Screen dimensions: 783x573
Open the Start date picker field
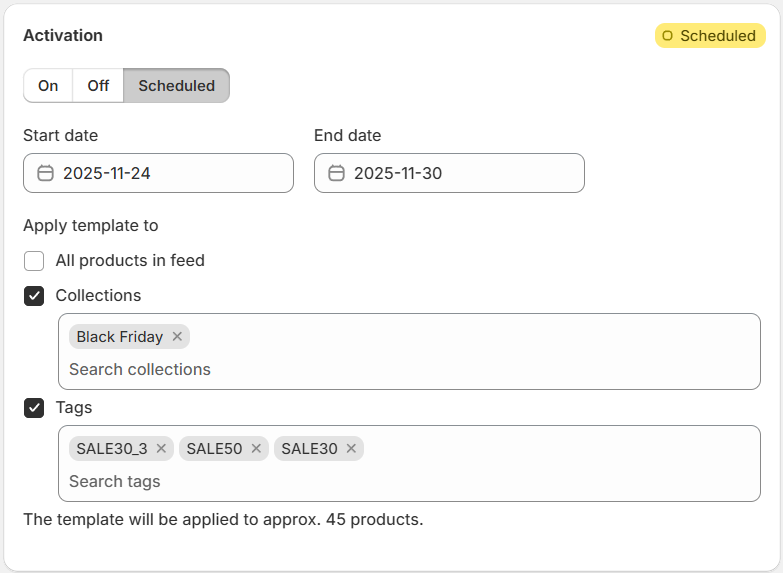(170, 173)
